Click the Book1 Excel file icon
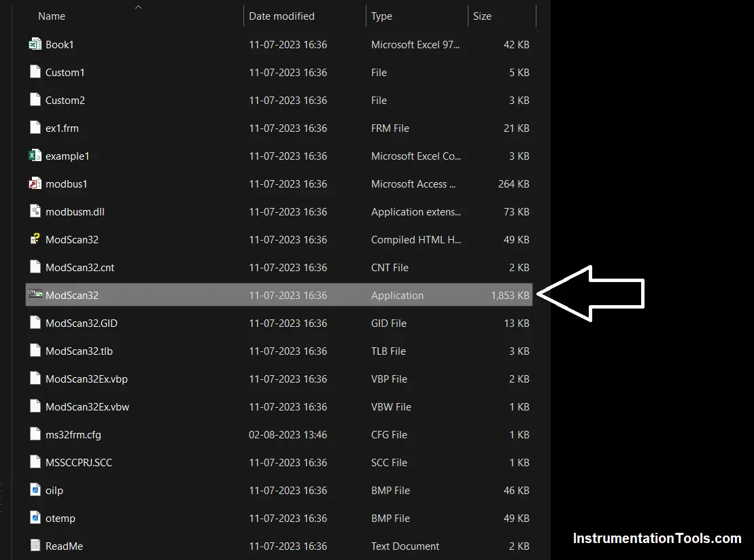Viewport: 754px width, 560px height. (x=35, y=44)
